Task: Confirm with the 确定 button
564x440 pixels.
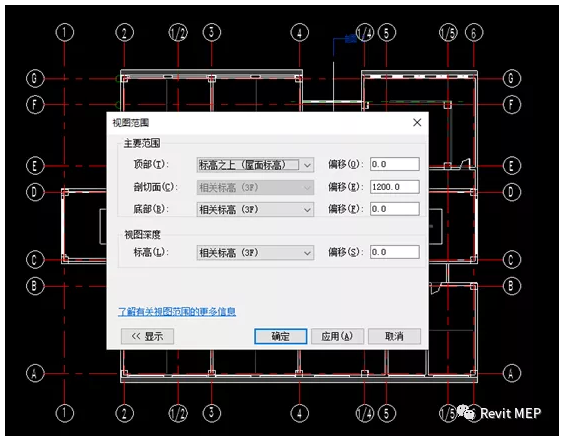Action: [x=281, y=336]
